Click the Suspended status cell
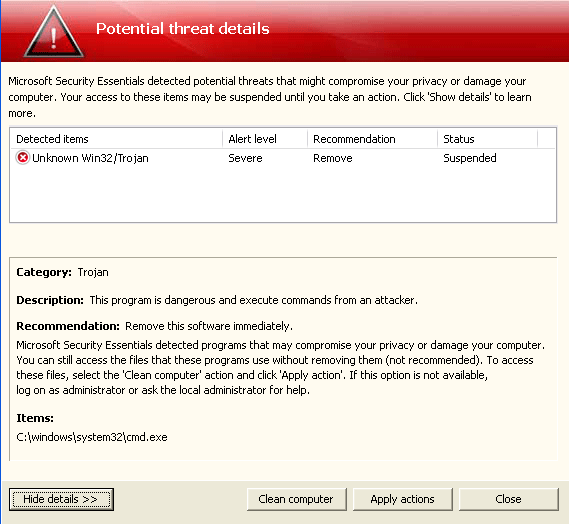 [470, 158]
